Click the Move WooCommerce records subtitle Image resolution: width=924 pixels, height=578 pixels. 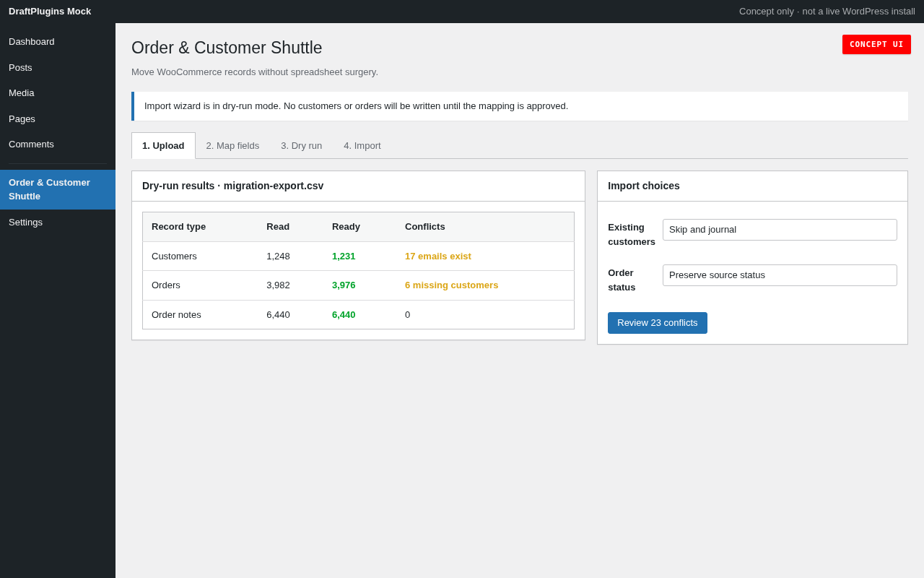255,72
